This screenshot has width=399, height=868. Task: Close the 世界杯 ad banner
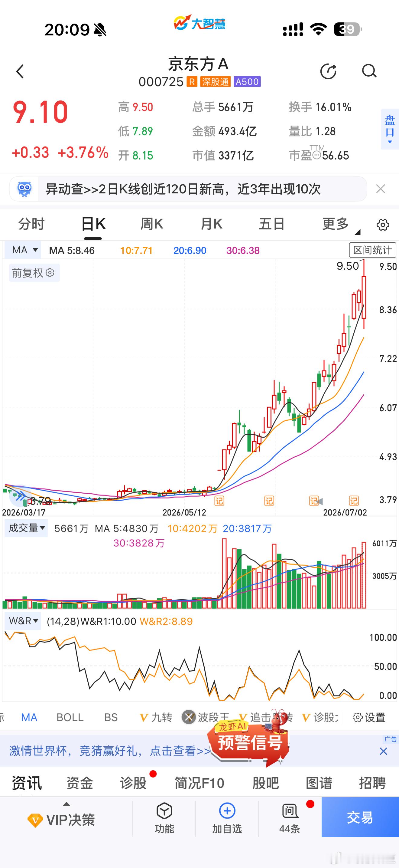click(x=383, y=751)
